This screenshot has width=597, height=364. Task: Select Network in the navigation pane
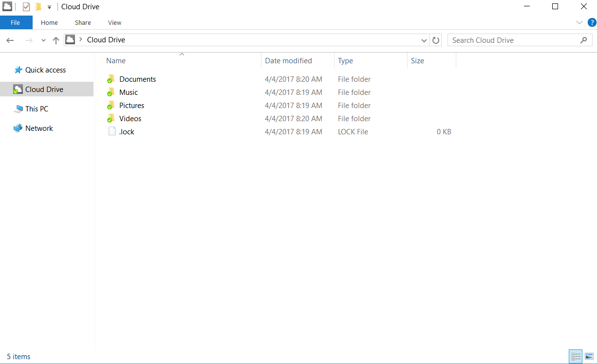(38, 128)
